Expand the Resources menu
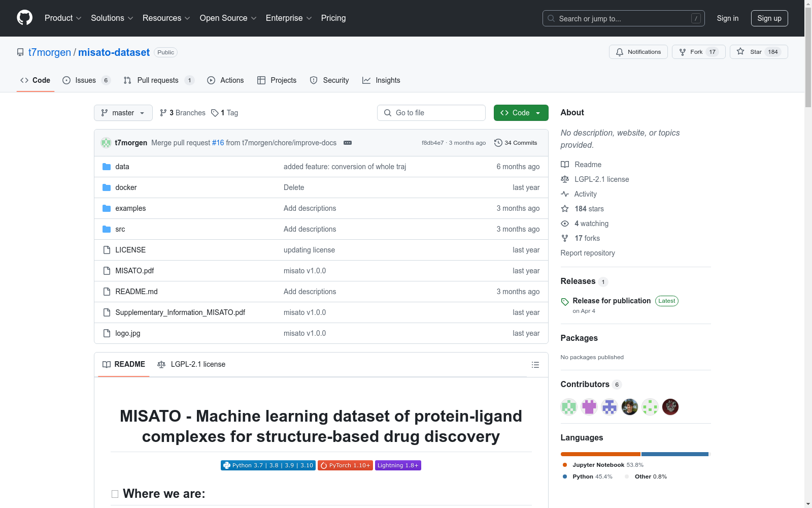812x508 pixels. pyautogui.click(x=166, y=18)
